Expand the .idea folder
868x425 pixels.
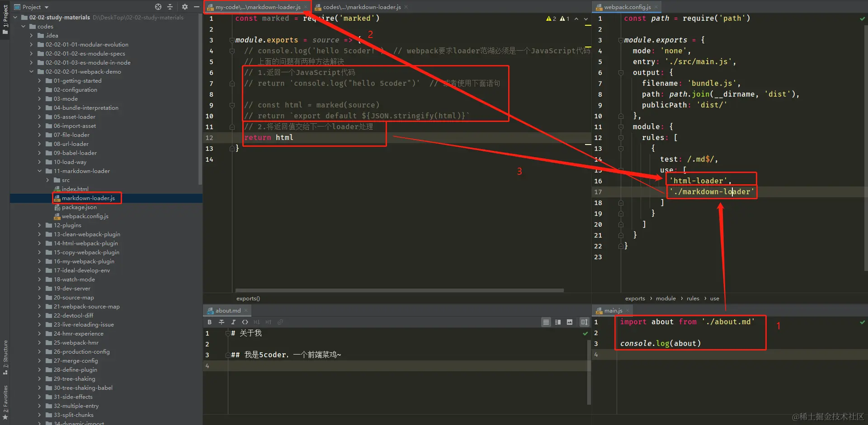tap(32, 36)
